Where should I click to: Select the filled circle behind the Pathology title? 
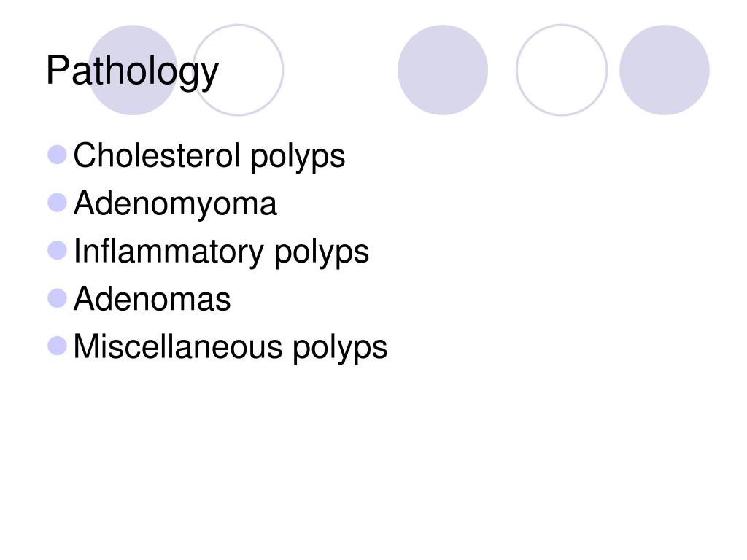[x=133, y=70]
